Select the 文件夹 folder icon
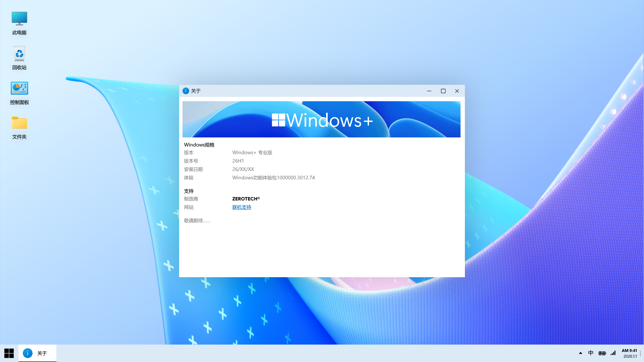The width and height of the screenshot is (644, 362). (x=19, y=127)
